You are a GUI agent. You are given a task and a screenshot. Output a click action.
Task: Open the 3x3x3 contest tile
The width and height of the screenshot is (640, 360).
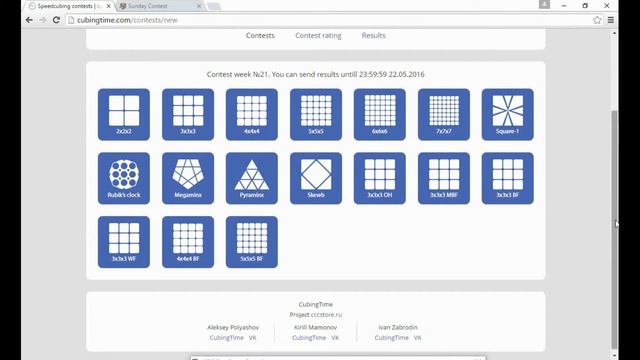188,115
